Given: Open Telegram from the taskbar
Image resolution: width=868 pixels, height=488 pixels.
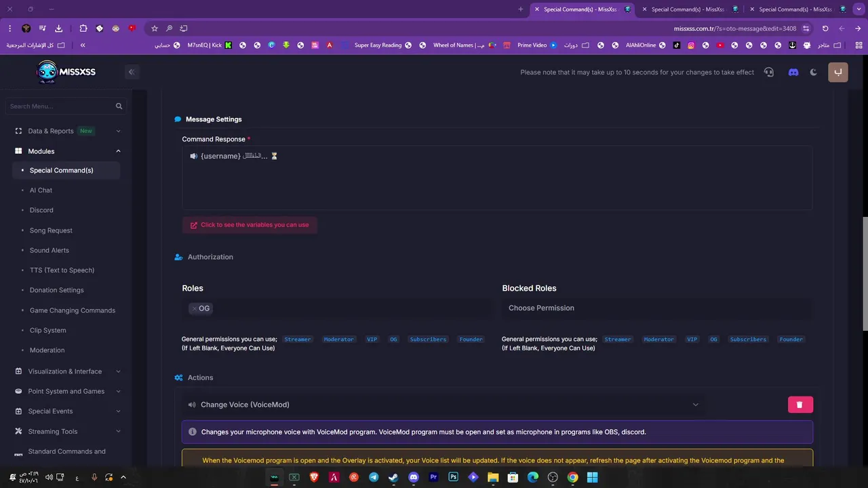Looking at the screenshot, I should pos(374,477).
